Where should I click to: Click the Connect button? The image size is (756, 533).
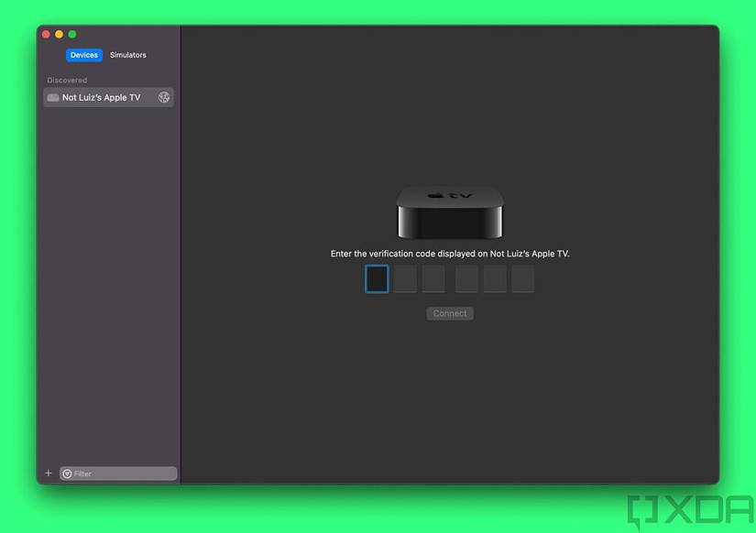tap(450, 313)
